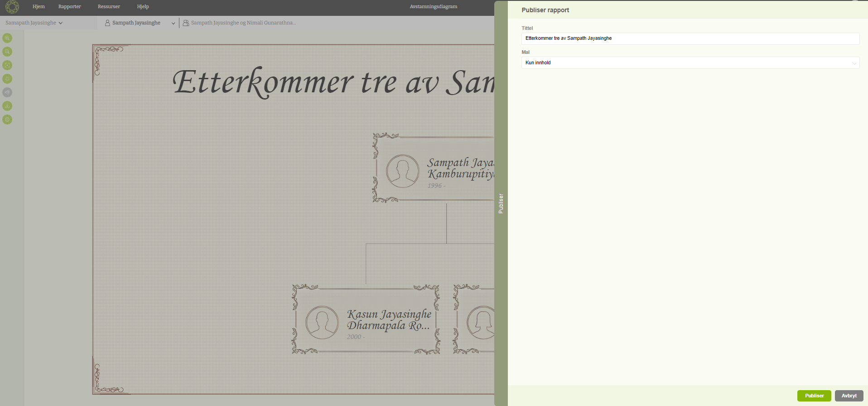
Task: Open the Ressurser menu
Action: point(109,7)
